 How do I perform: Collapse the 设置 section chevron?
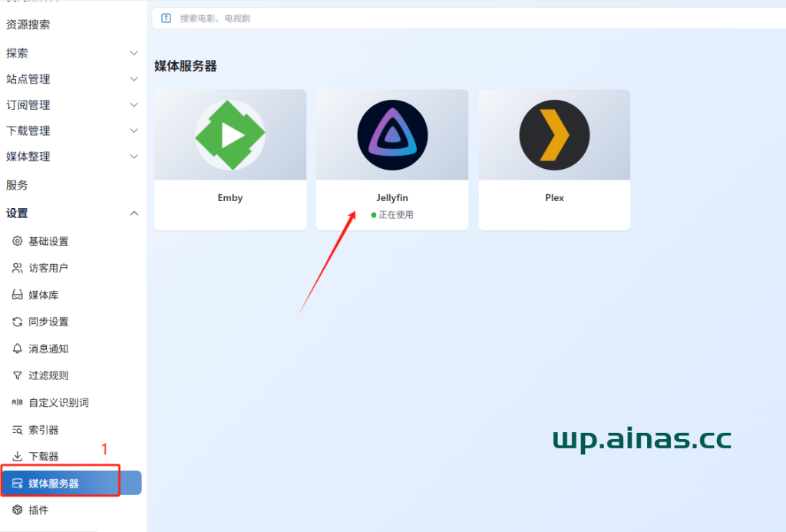coord(134,213)
